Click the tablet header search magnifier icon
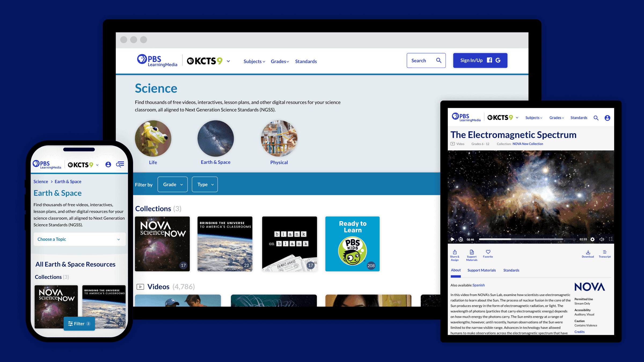 [596, 118]
